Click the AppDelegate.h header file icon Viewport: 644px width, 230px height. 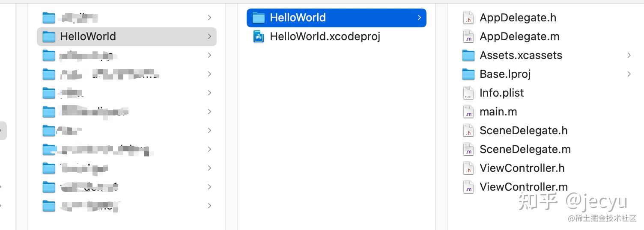click(x=468, y=18)
